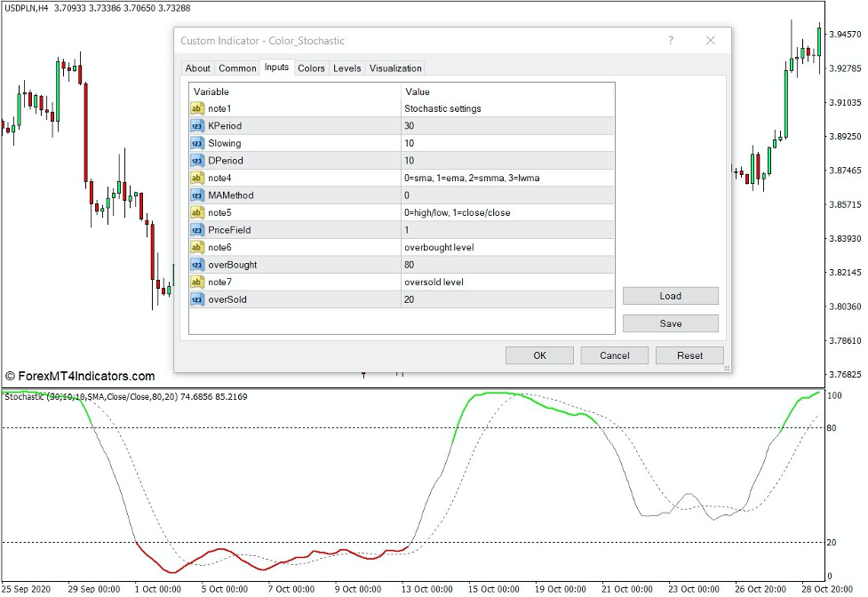Select the ab icon next to note6
Image resolution: width=868 pixels, height=597 pixels.
196,247
